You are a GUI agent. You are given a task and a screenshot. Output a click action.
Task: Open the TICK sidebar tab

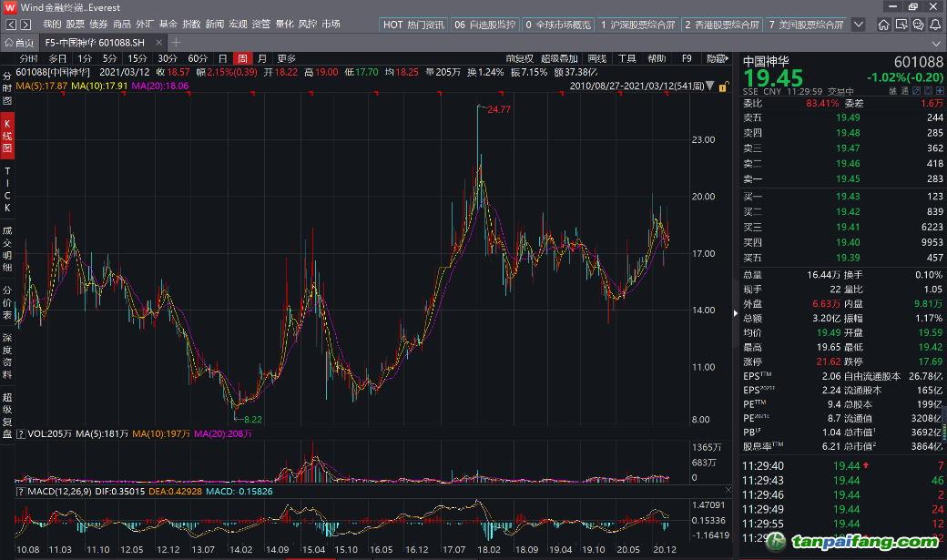(x=7, y=189)
